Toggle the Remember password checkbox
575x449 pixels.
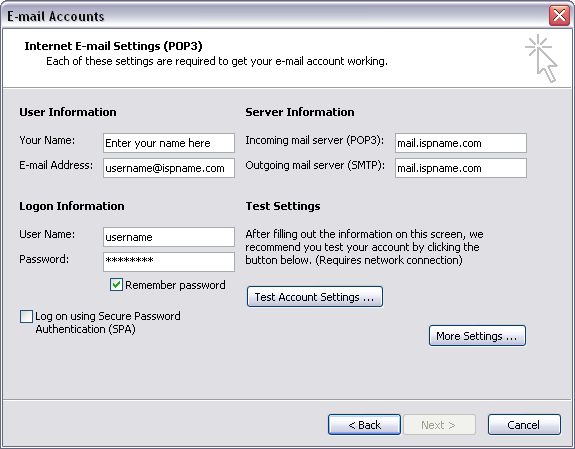pos(116,285)
